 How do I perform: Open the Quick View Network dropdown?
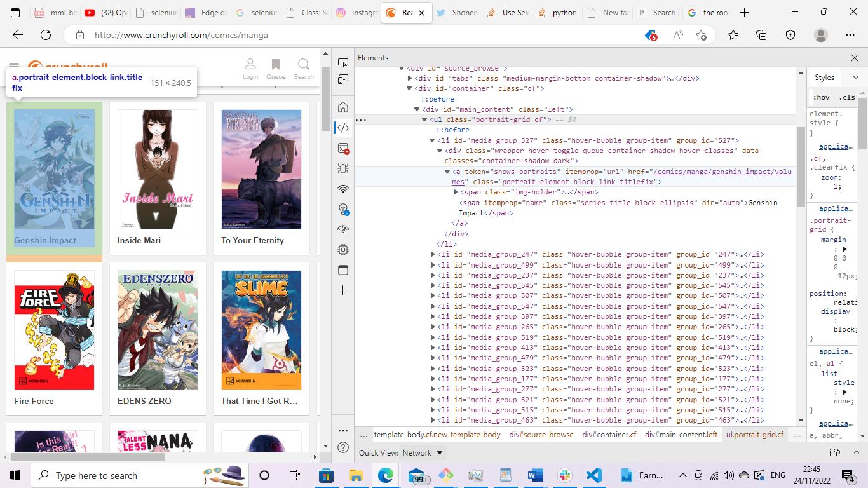tap(423, 453)
